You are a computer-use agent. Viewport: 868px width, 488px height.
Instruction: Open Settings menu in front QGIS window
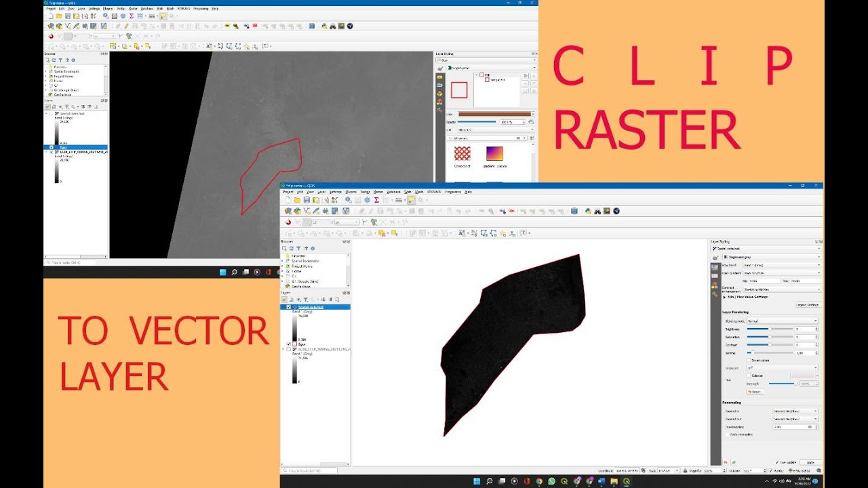(x=335, y=192)
